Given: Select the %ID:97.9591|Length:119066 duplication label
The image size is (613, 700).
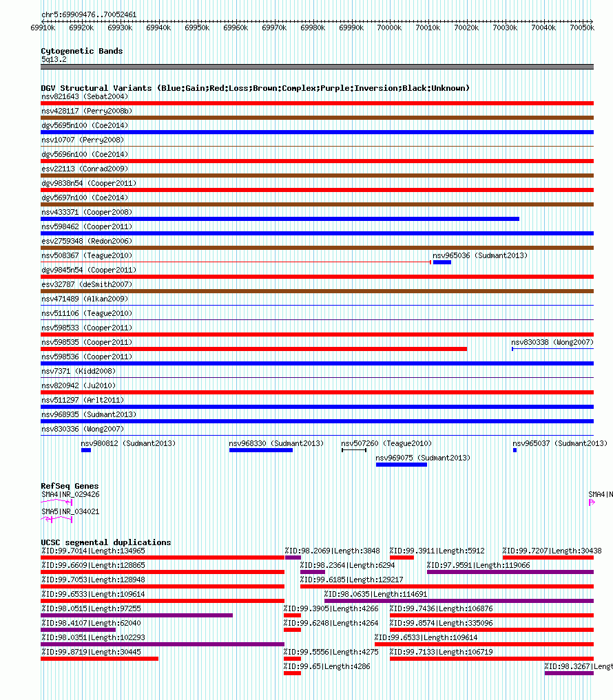Looking at the screenshot, I should (x=479, y=565).
